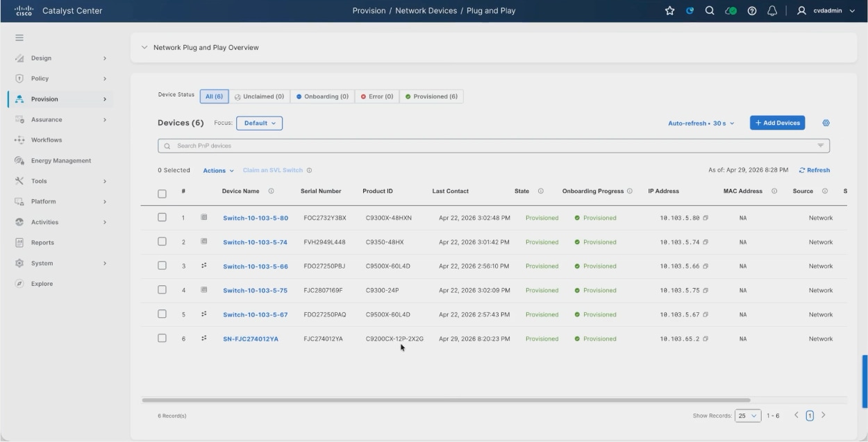Open table settings gear icon
This screenshot has height=442, width=868.
click(826, 123)
